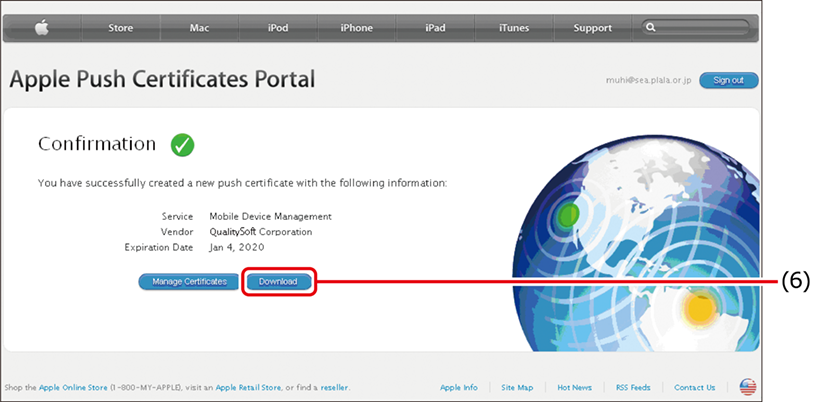
Task: Click the muhi@sea.plala.or.jp account text
Action: [649, 81]
